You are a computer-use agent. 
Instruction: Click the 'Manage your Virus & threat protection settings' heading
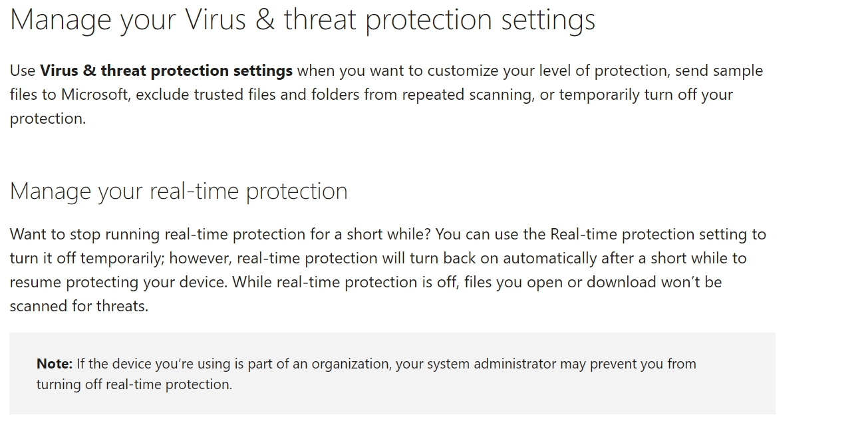[303, 19]
